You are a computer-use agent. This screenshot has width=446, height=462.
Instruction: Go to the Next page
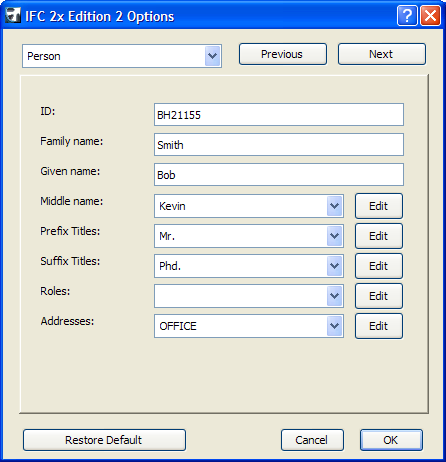click(x=382, y=54)
